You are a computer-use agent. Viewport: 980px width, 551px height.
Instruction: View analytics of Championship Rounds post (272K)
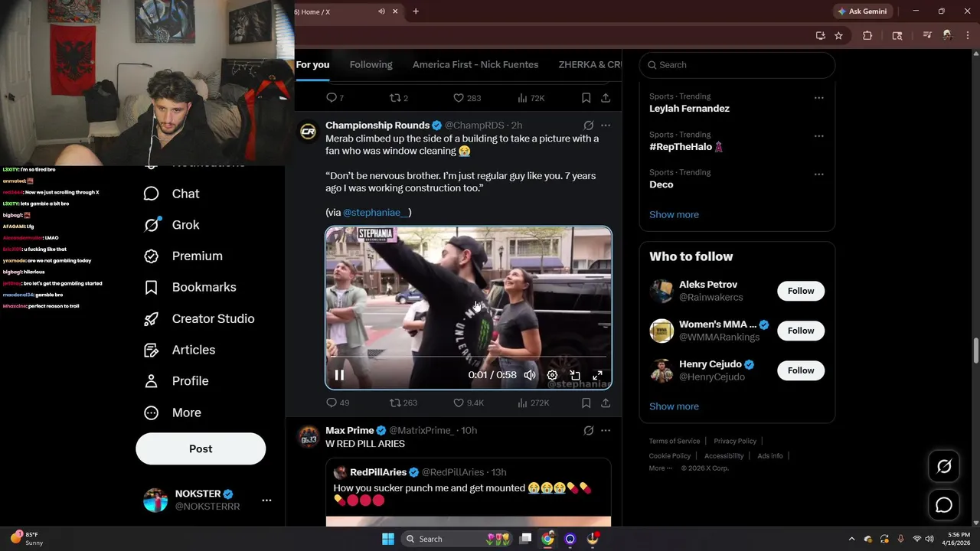tap(534, 403)
